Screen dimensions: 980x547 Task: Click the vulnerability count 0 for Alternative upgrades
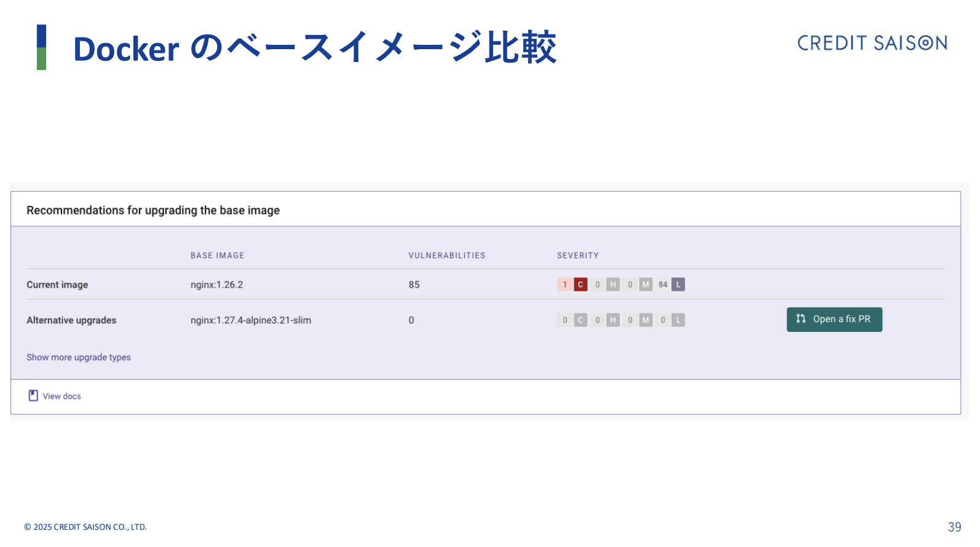pos(411,320)
